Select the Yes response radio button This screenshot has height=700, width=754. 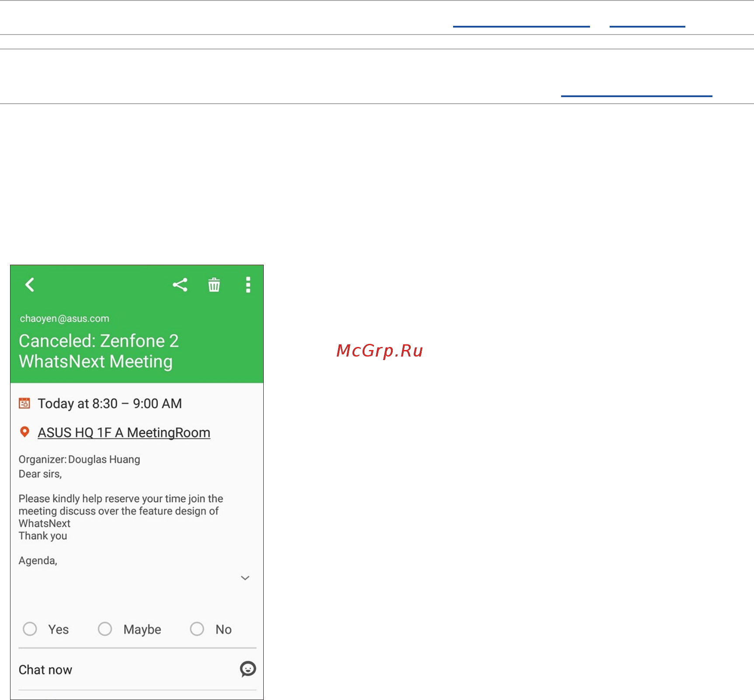coord(30,629)
